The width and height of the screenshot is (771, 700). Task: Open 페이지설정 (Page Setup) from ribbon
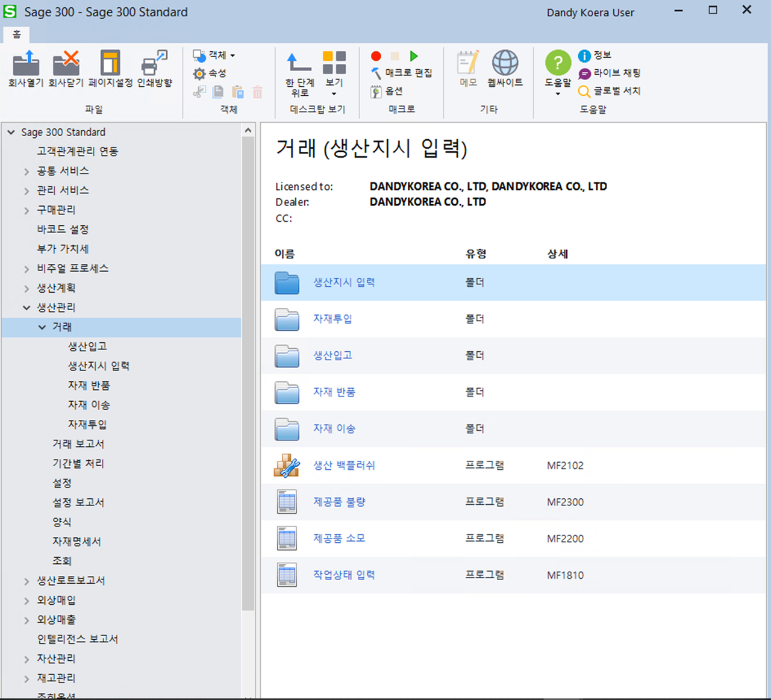[110, 64]
